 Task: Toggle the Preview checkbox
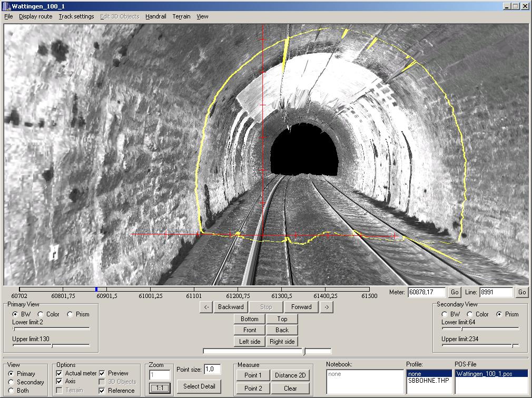coord(103,373)
